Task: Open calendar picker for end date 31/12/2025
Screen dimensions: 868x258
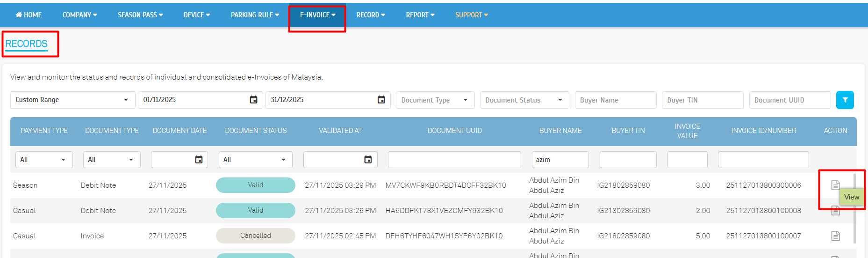Action: click(x=381, y=100)
